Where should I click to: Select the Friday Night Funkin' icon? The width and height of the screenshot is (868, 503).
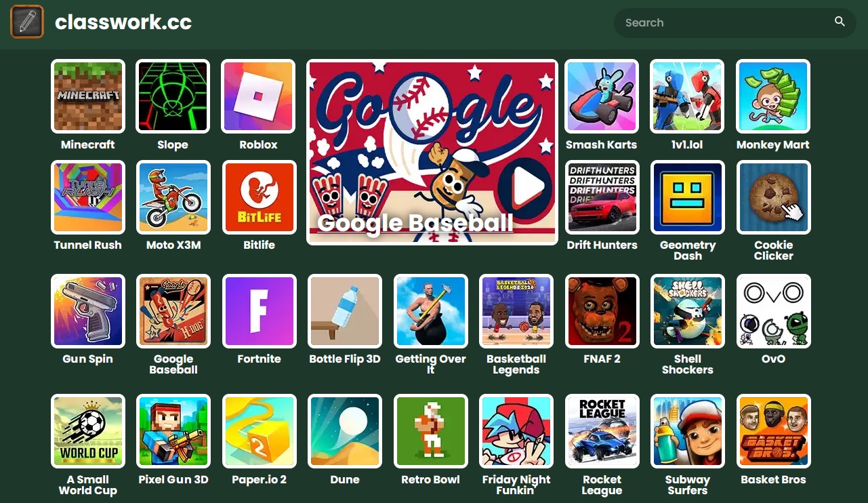point(516,431)
